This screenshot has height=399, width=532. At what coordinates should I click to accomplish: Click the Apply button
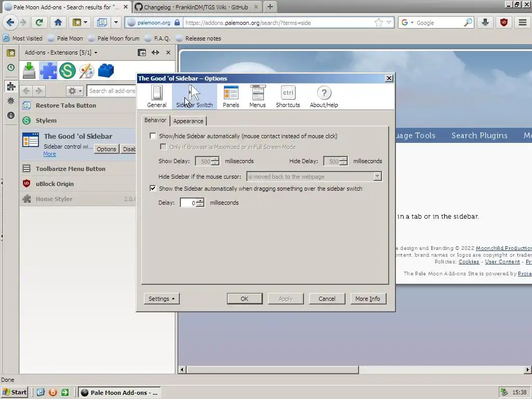coord(286,299)
